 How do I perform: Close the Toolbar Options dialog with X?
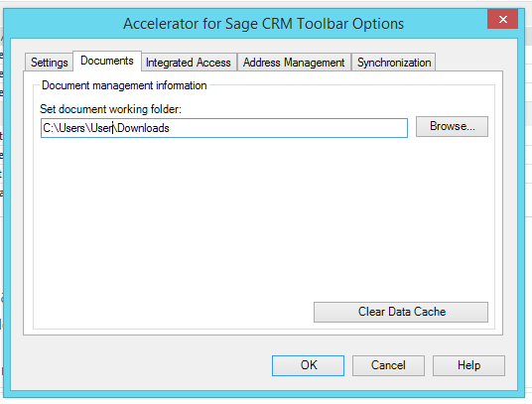tap(502, 19)
